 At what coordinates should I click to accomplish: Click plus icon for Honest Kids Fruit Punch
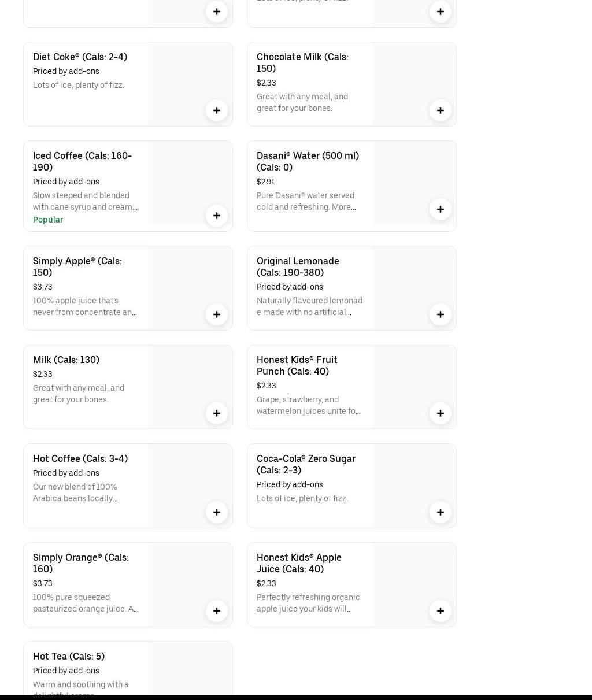(441, 413)
